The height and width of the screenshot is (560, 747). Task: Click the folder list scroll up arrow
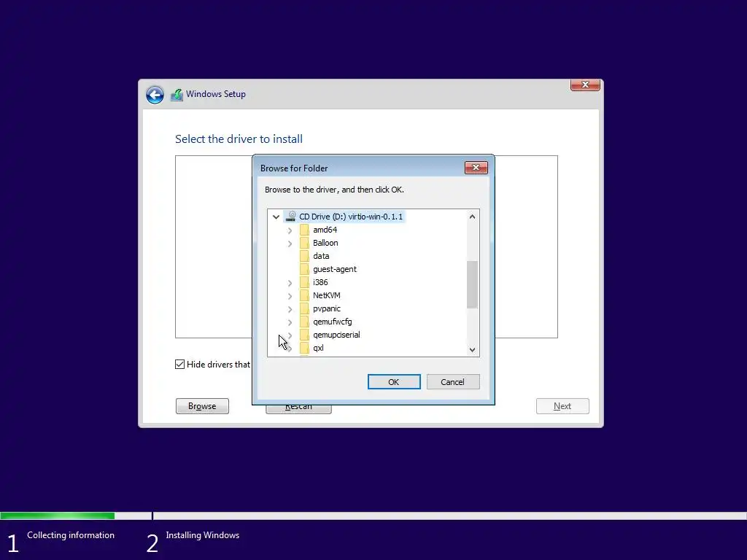pos(472,217)
